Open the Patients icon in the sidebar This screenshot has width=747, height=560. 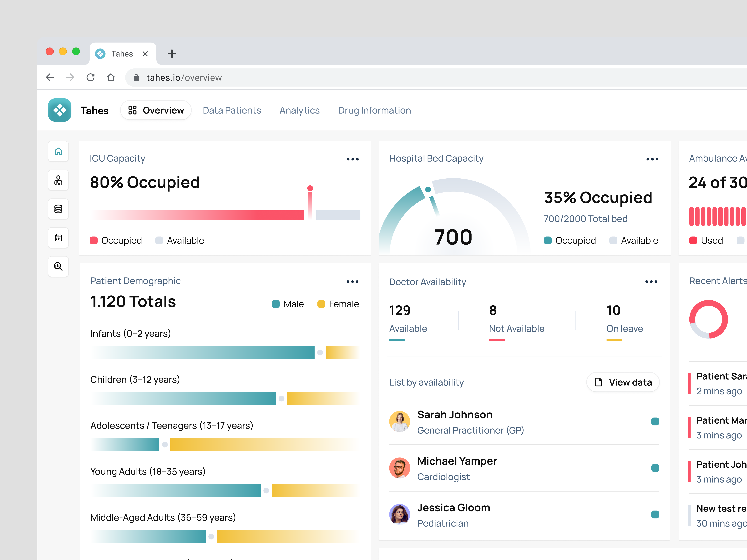point(58,180)
